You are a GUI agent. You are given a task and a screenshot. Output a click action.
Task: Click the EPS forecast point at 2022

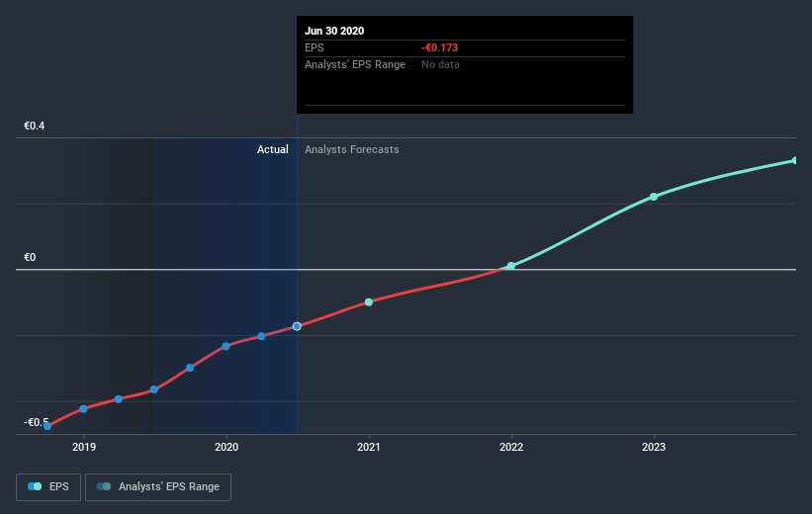pyautogui.click(x=511, y=266)
